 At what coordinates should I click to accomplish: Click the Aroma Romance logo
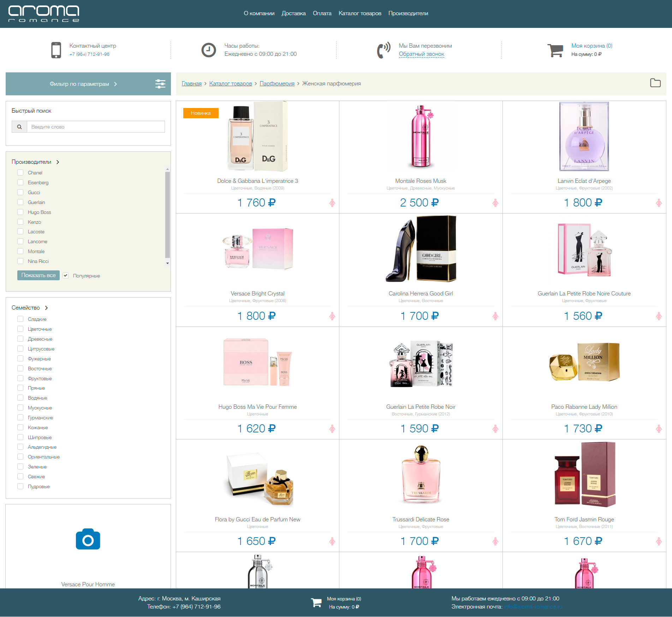point(44,14)
